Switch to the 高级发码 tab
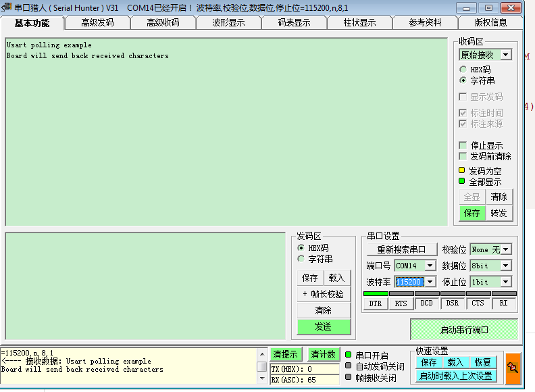Image resolution: width=535 pixels, height=392 pixels. pyautogui.click(x=97, y=23)
